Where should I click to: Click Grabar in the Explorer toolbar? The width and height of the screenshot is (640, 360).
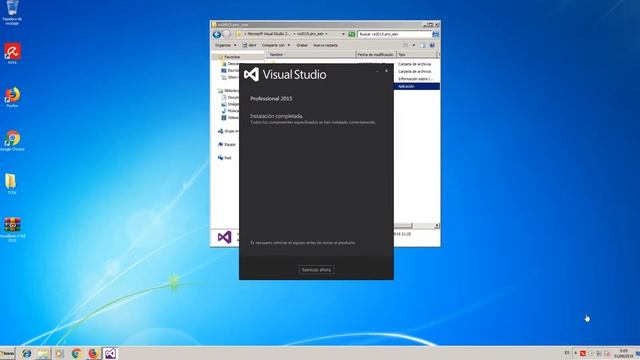tap(302, 45)
